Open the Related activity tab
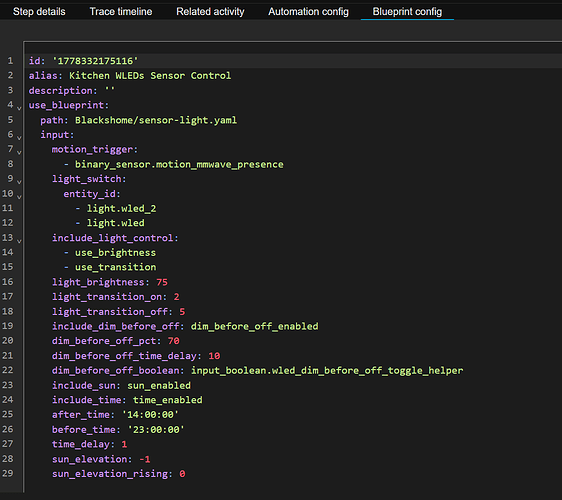The height and width of the screenshot is (500, 562). 210,11
